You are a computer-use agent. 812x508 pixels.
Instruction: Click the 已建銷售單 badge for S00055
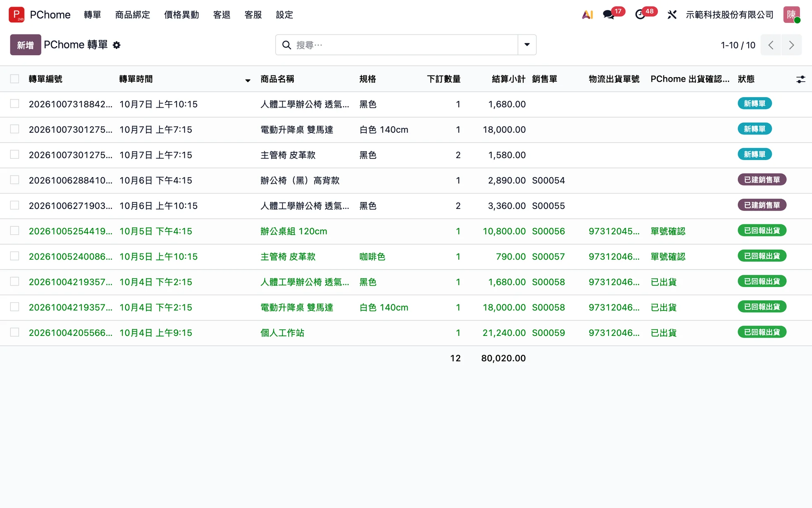pyautogui.click(x=762, y=205)
